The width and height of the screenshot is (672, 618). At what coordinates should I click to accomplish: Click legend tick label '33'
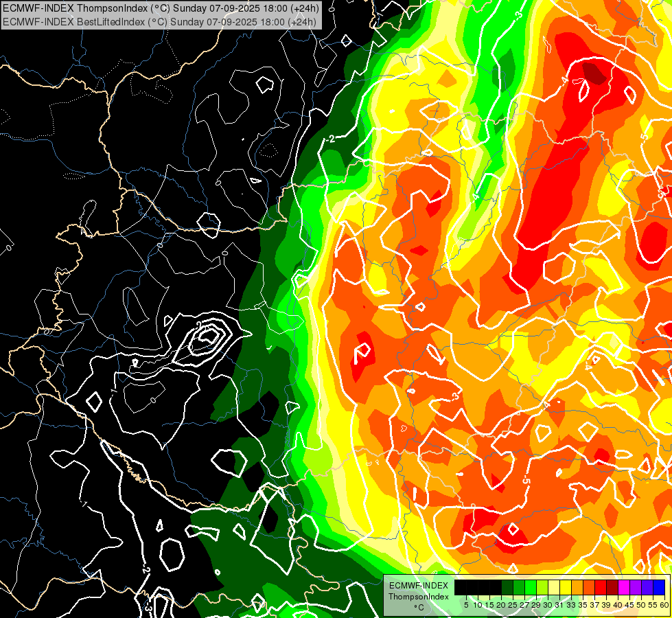point(572,605)
